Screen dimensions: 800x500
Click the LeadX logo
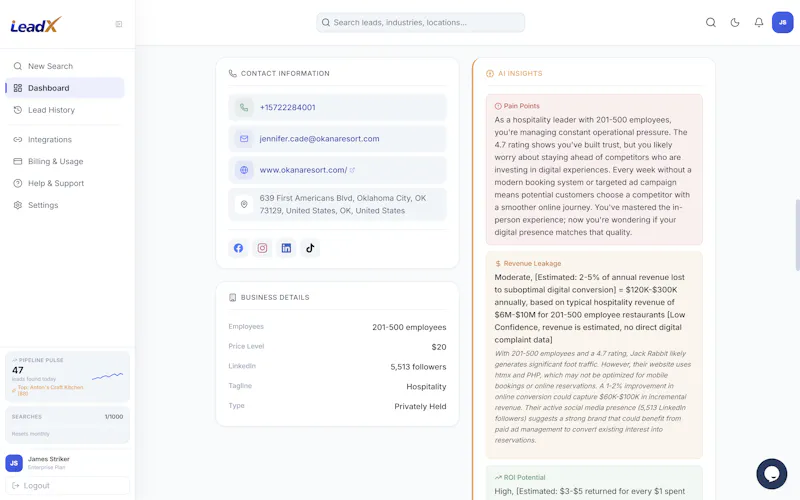[36, 24]
